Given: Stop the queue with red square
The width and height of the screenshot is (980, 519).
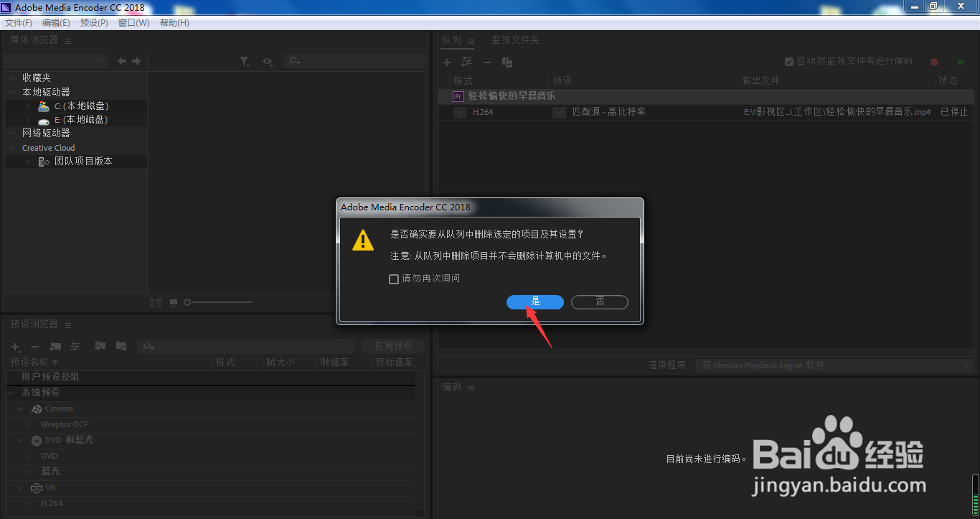Looking at the screenshot, I should tap(935, 62).
